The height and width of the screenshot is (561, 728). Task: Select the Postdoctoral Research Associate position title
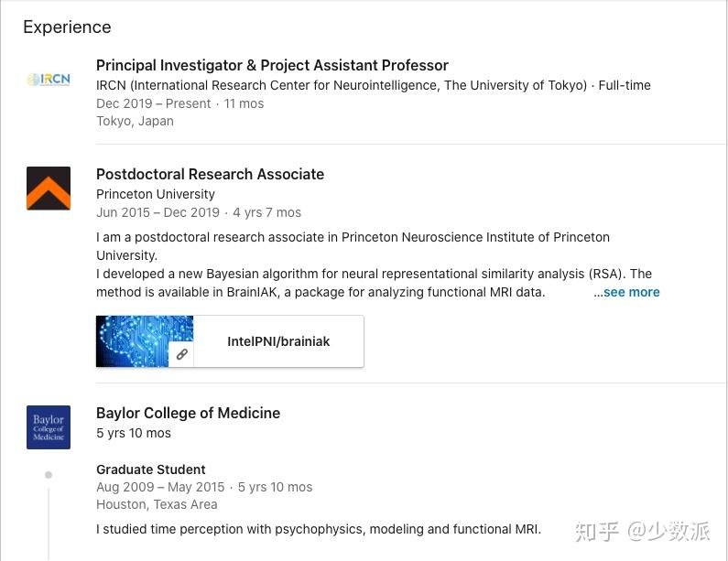210,174
